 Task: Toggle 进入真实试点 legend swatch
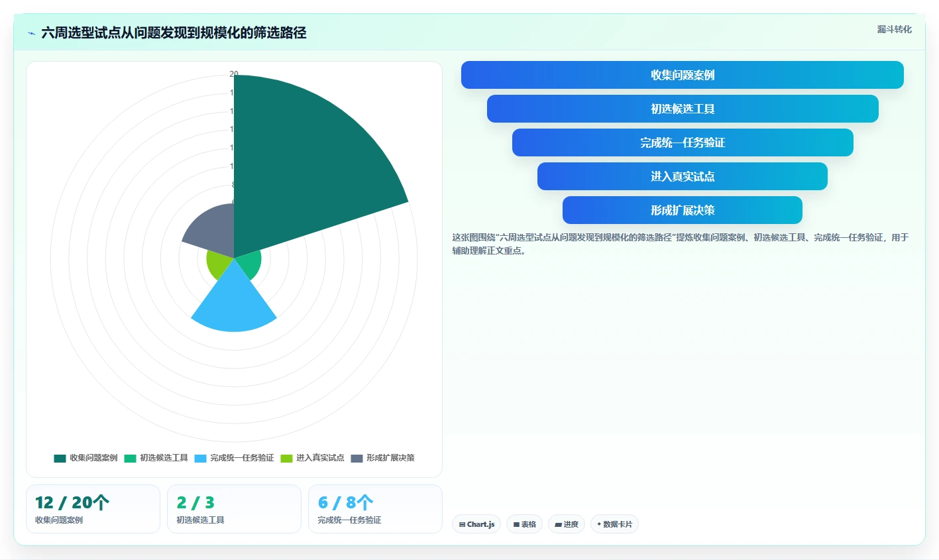click(286, 458)
